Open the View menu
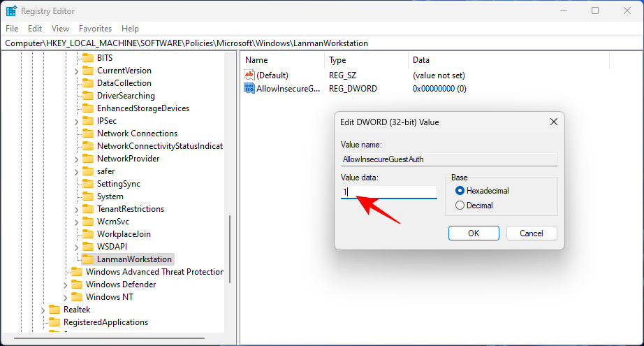 60,29
